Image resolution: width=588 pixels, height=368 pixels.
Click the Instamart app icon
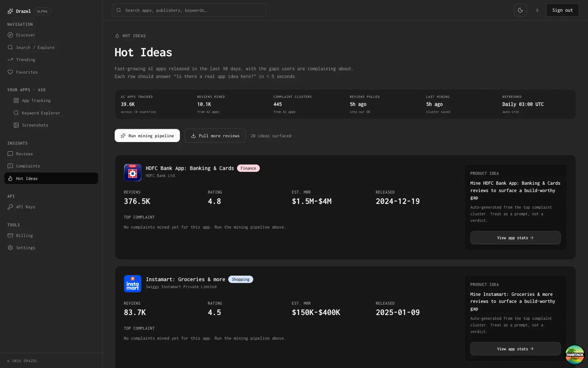133,284
